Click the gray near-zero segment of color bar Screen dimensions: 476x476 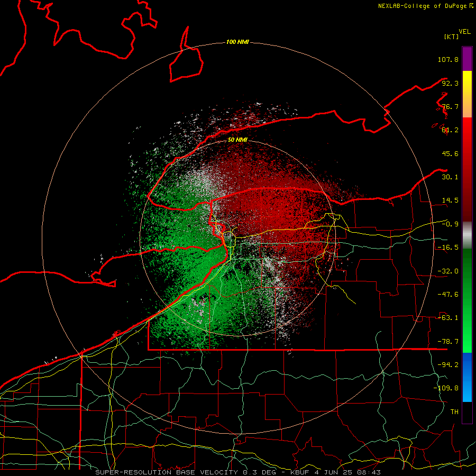click(x=467, y=235)
